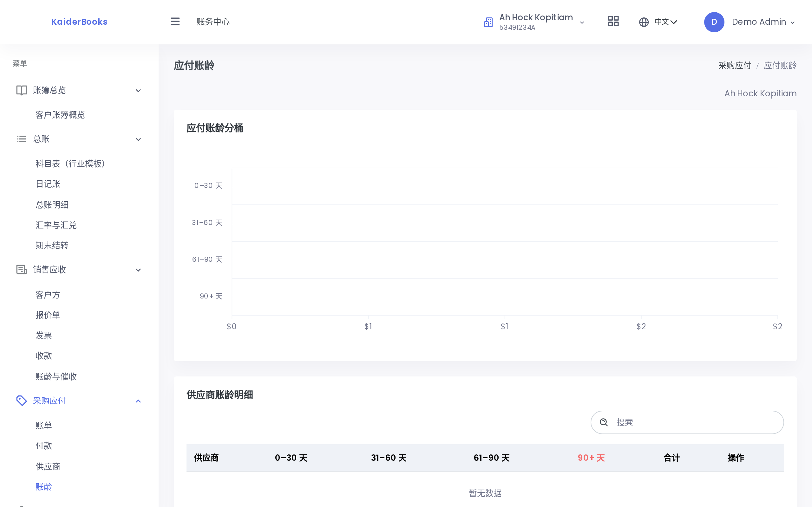Open the 日记账 menu item
Screen dimensions: 812x507
pyautogui.click(x=48, y=184)
